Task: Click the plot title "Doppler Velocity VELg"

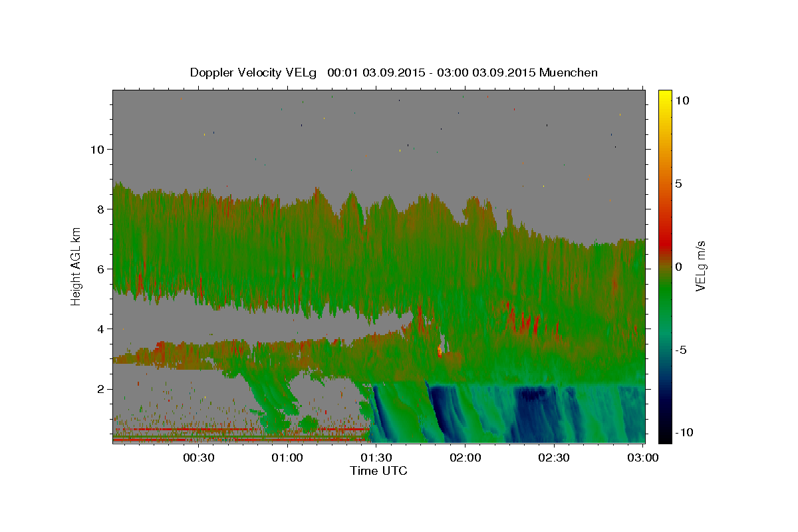Action: pyautogui.click(x=254, y=72)
